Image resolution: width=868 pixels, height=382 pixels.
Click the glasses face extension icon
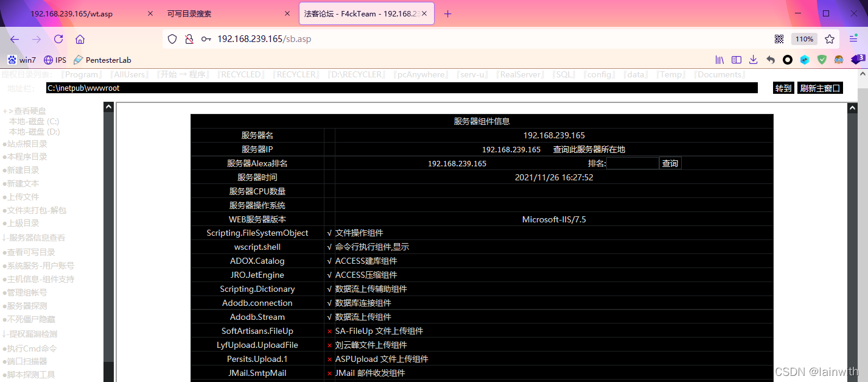pyautogui.click(x=839, y=60)
